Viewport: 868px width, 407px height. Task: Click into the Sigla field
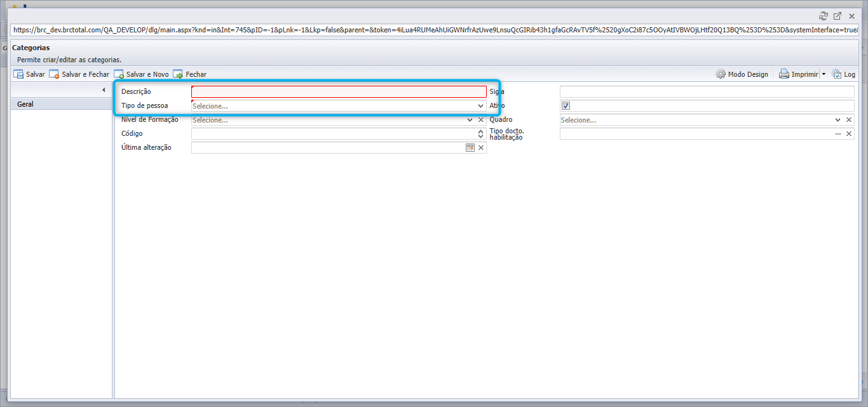click(x=707, y=92)
